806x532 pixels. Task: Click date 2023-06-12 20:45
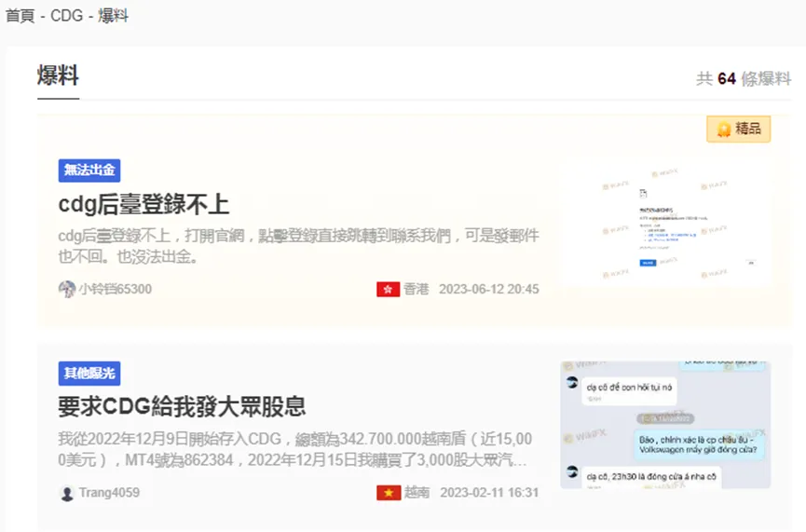(489, 289)
